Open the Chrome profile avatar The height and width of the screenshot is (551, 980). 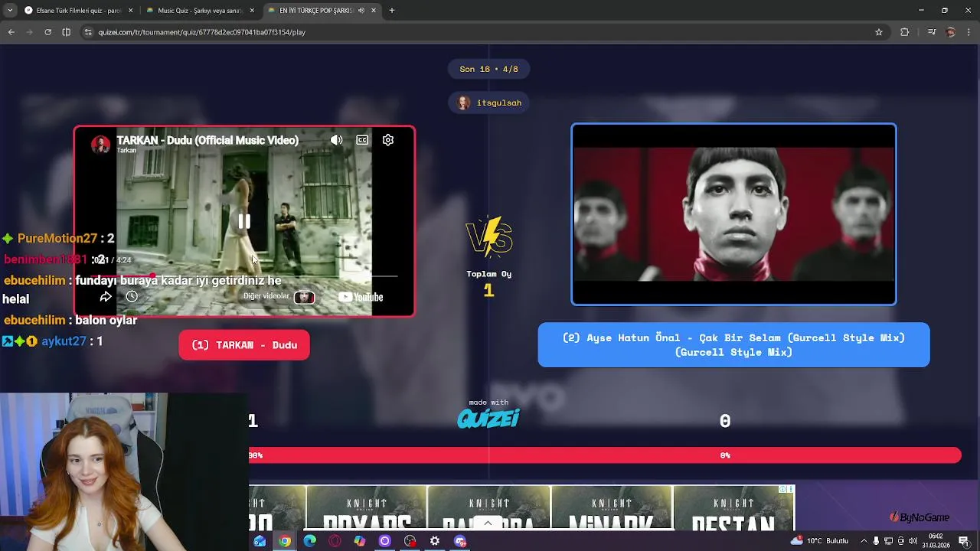click(951, 32)
